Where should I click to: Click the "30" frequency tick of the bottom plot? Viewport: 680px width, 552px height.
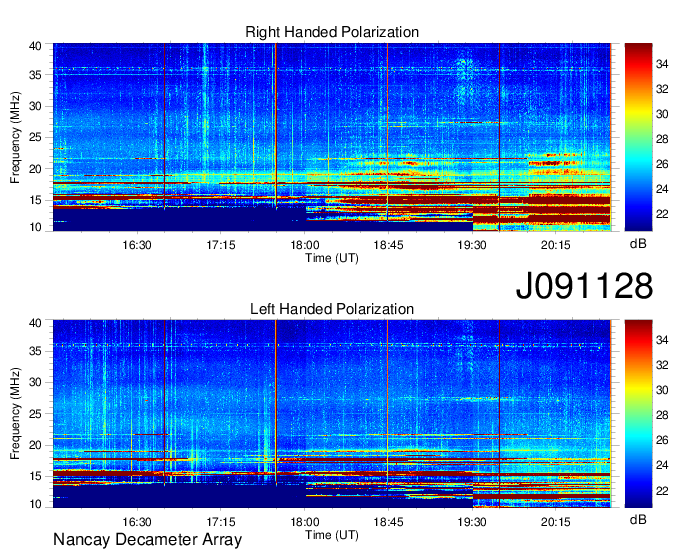pyautogui.click(x=35, y=382)
